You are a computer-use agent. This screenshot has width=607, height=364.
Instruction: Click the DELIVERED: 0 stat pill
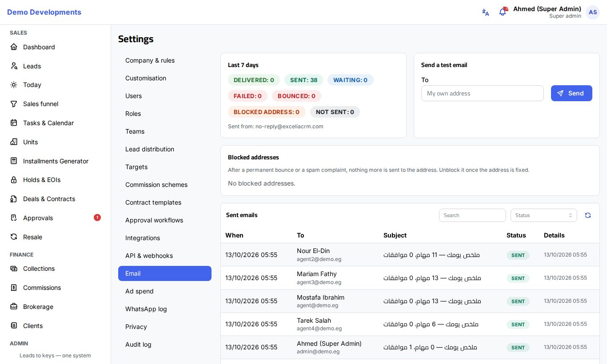[x=254, y=80]
